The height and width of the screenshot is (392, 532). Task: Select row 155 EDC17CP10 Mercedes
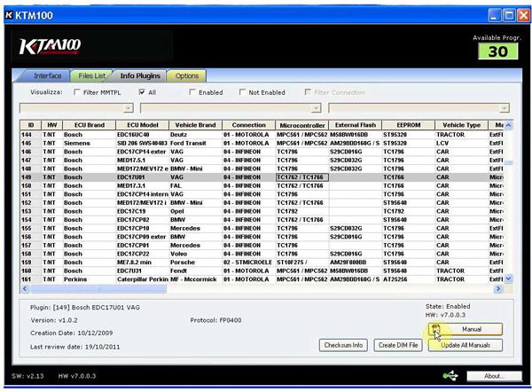click(x=262, y=228)
